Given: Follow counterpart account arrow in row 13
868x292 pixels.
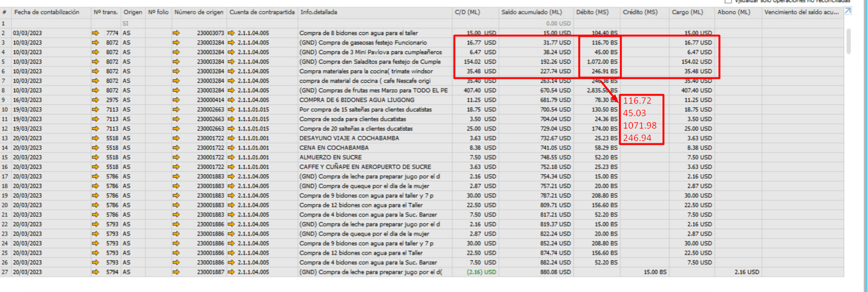Looking at the screenshot, I should pyautogui.click(x=231, y=138).
